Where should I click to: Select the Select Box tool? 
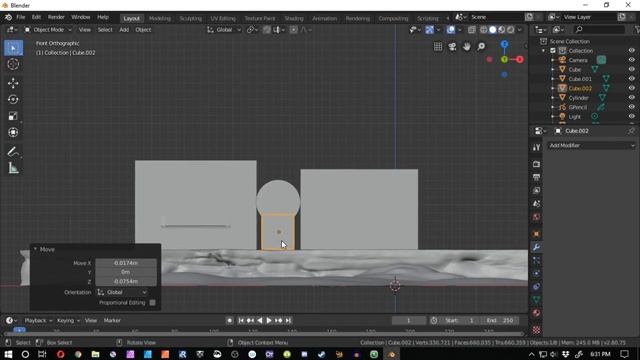point(13,48)
